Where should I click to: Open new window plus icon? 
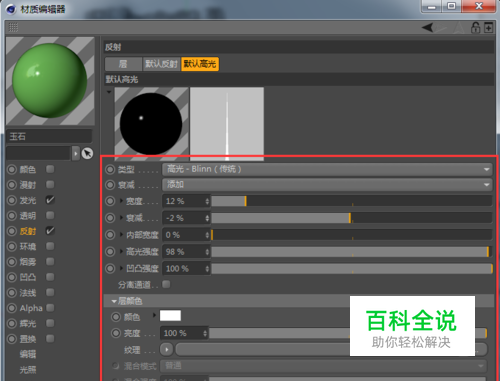pyautogui.click(x=489, y=28)
